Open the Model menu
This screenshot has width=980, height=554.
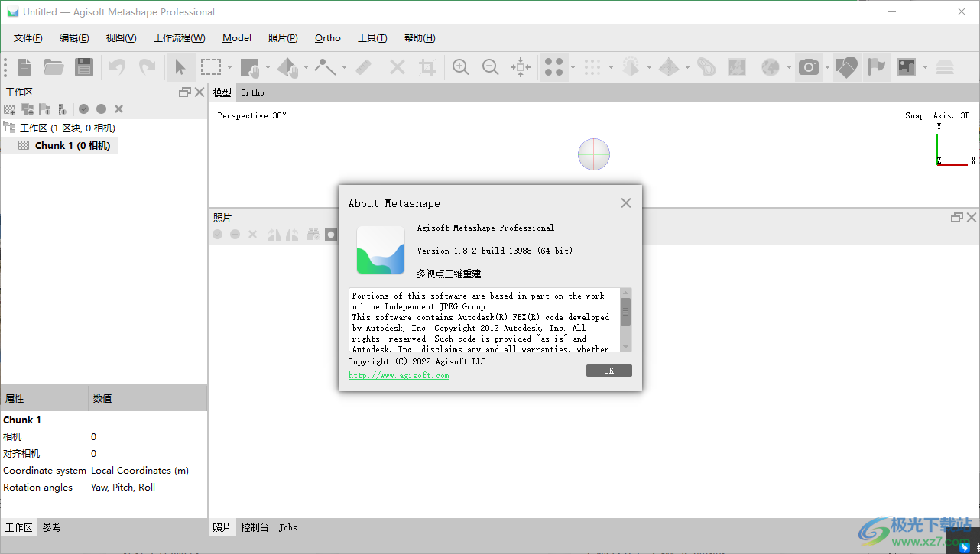[x=237, y=38]
